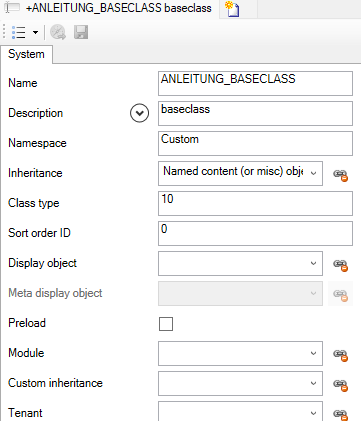This screenshot has width=361, height=421.
Task: Open the Custom inheritance dropdown
Action: (x=240, y=383)
